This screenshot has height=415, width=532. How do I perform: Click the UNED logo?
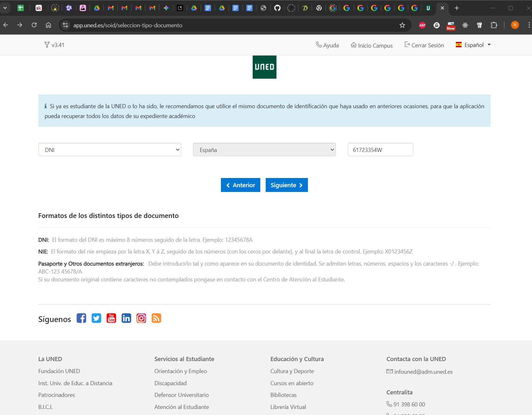tap(264, 67)
